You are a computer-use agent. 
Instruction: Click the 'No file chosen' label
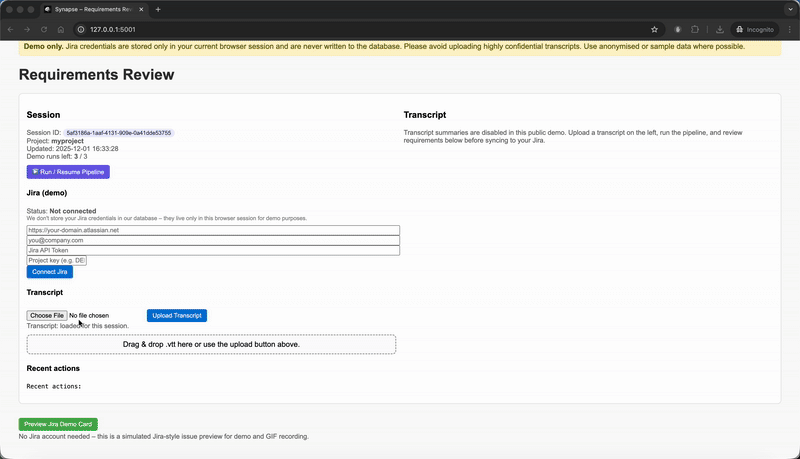click(89, 316)
